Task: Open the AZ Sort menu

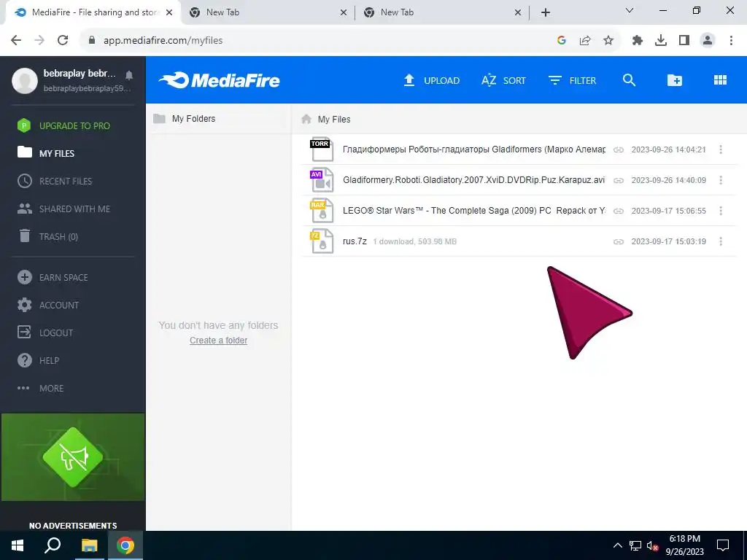Action: coord(503,80)
